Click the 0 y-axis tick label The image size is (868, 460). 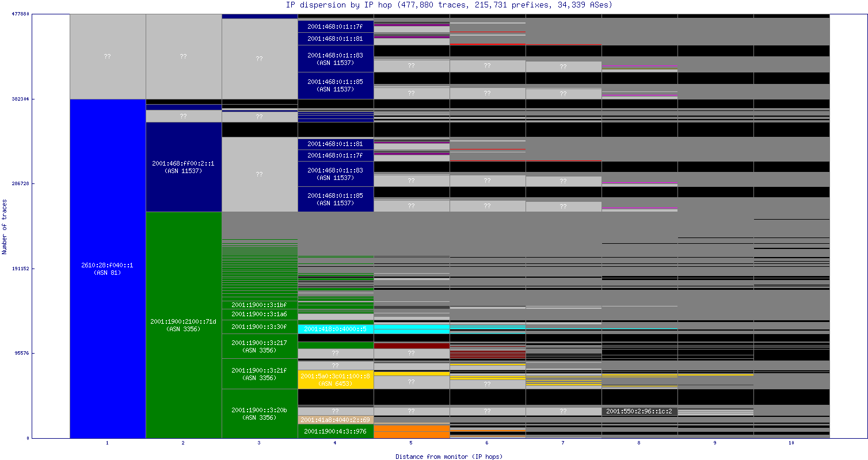pos(28,438)
